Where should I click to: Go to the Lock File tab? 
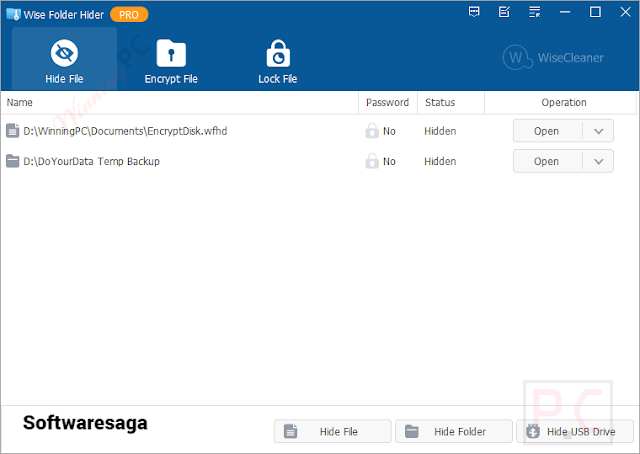[278, 61]
